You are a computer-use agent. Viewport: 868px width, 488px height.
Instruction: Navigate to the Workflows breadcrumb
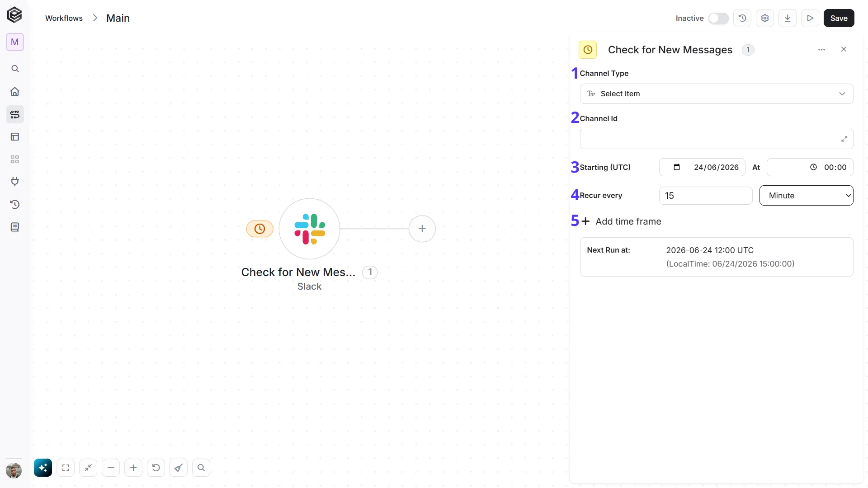coord(64,18)
